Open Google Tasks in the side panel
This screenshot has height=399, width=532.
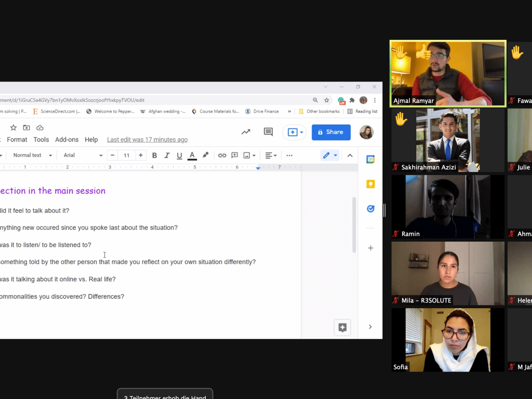pyautogui.click(x=371, y=208)
